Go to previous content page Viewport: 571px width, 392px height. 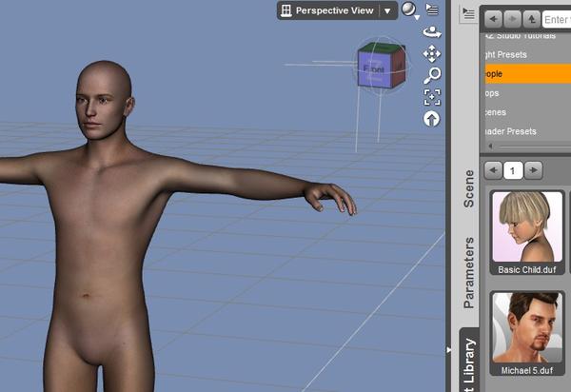coord(493,170)
